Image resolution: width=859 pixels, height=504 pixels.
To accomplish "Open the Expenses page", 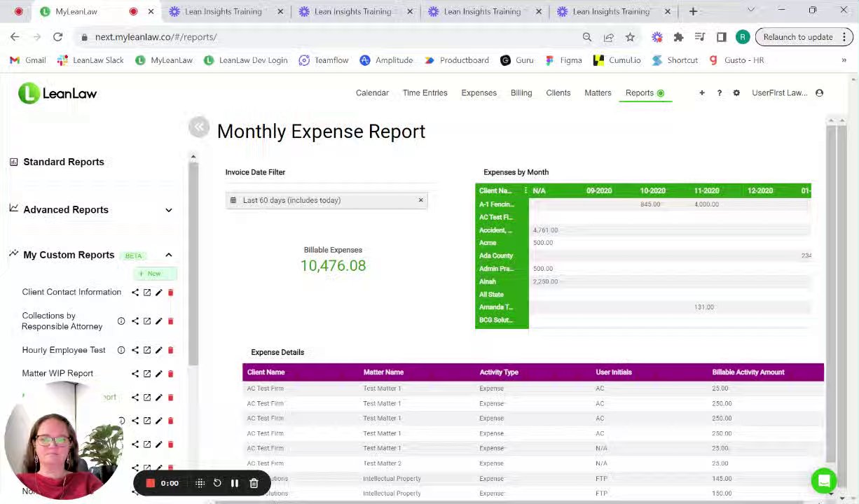I will [479, 93].
